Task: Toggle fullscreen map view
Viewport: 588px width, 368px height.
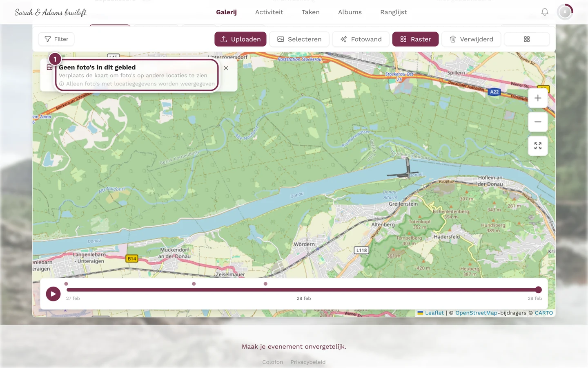Action: 538,146
